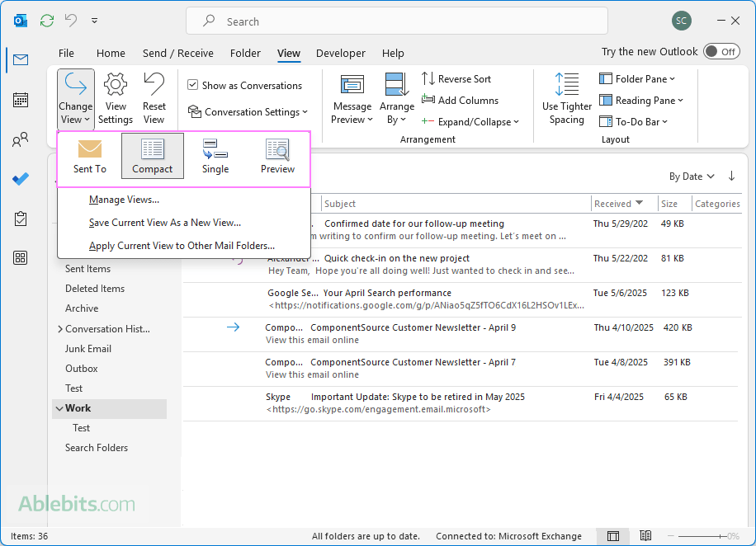
Task: Open Change View dropdown
Action: (76, 99)
